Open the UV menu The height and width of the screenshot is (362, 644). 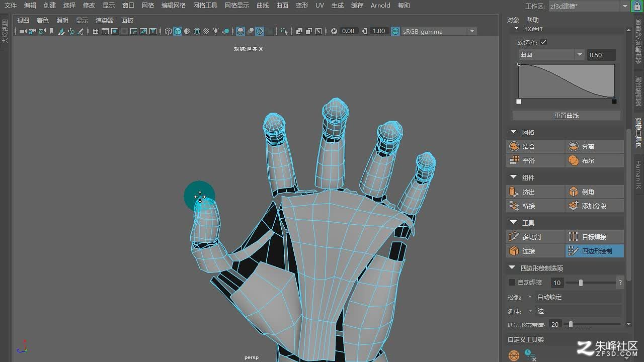[319, 6]
